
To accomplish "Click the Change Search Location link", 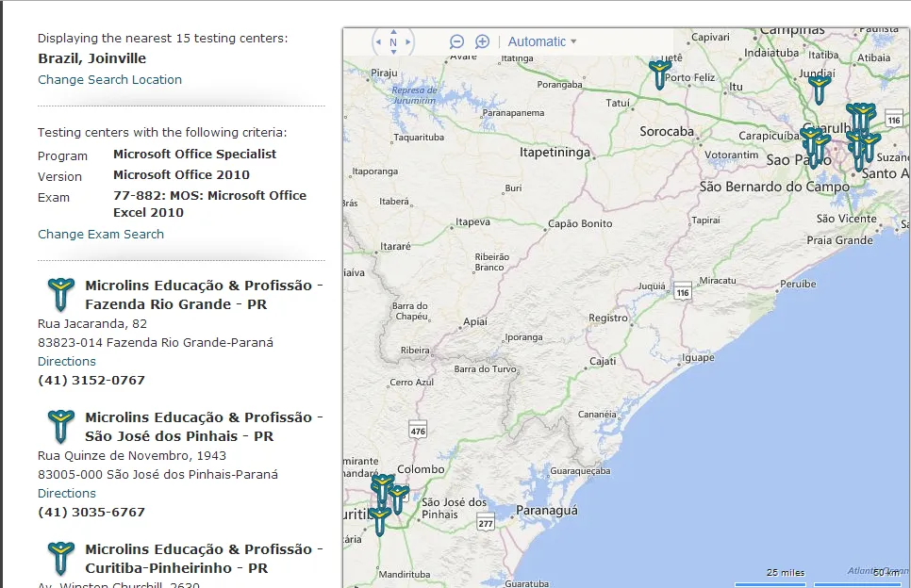I will click(109, 79).
